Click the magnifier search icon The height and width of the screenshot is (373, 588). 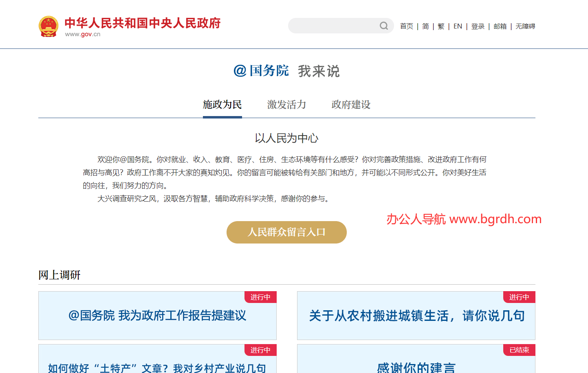[383, 26]
